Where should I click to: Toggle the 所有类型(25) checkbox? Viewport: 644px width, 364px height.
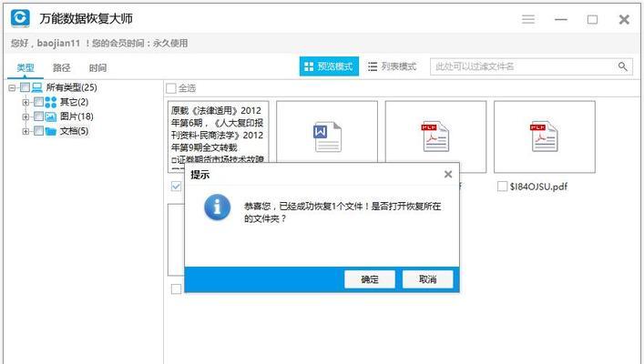point(26,87)
